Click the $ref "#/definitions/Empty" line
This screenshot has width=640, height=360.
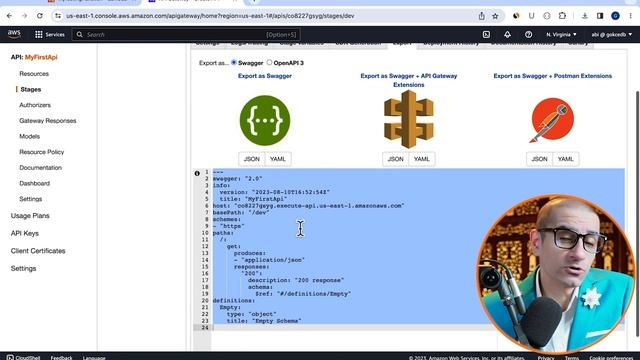pyautogui.click(x=303, y=294)
